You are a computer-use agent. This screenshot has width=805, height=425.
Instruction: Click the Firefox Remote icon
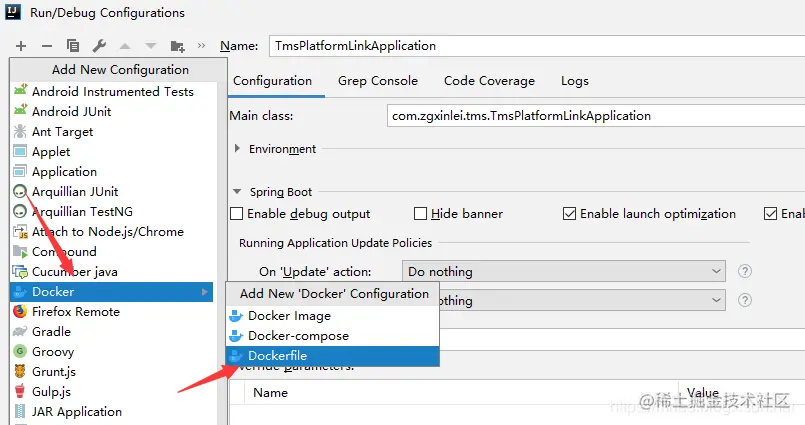pos(20,312)
